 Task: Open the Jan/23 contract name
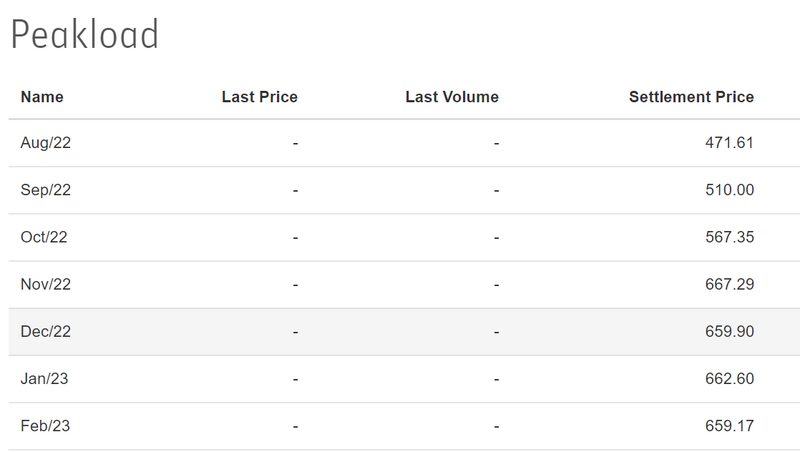pos(45,379)
